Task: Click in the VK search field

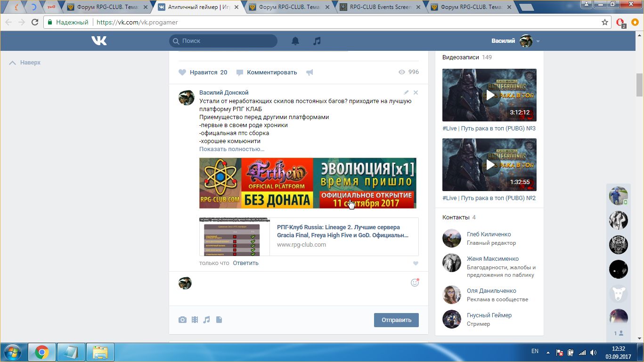Action: click(x=223, y=41)
